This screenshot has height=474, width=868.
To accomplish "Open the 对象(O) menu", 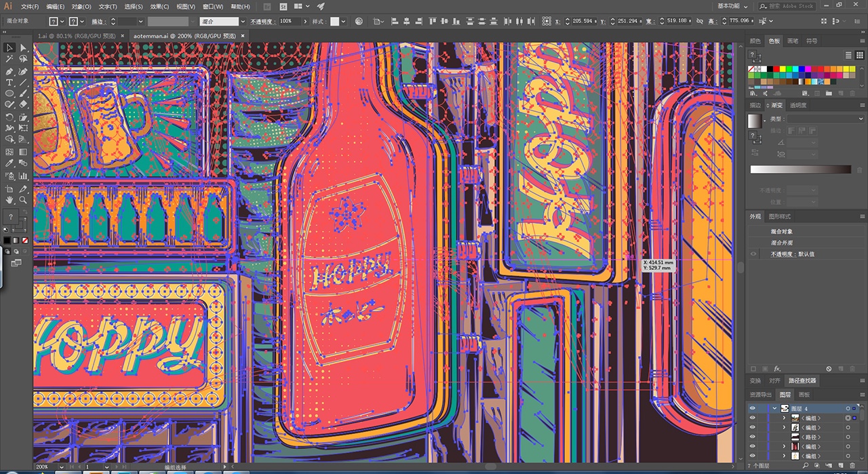I will [81, 6].
